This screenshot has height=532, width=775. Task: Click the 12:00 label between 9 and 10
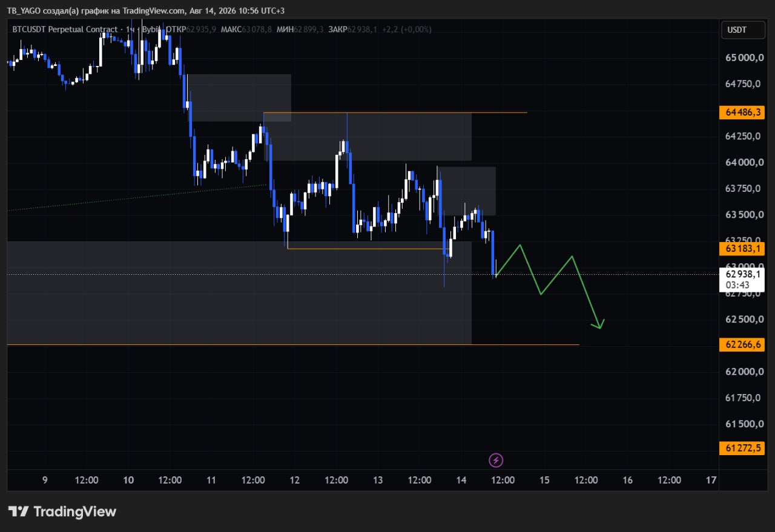[87, 480]
